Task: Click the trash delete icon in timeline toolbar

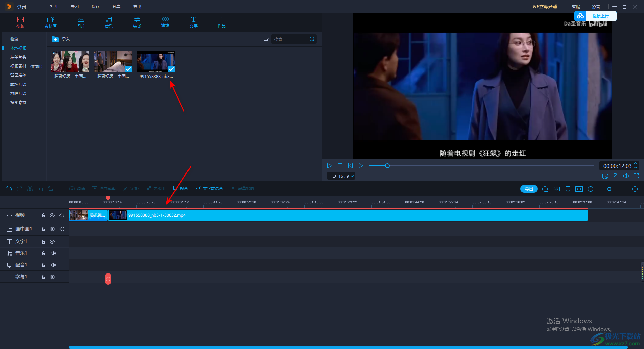Action: point(40,189)
